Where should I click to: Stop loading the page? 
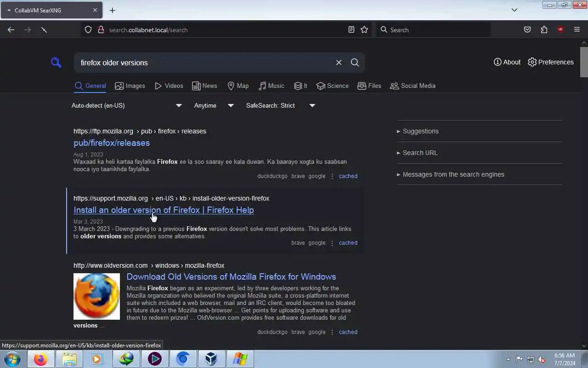(44, 29)
